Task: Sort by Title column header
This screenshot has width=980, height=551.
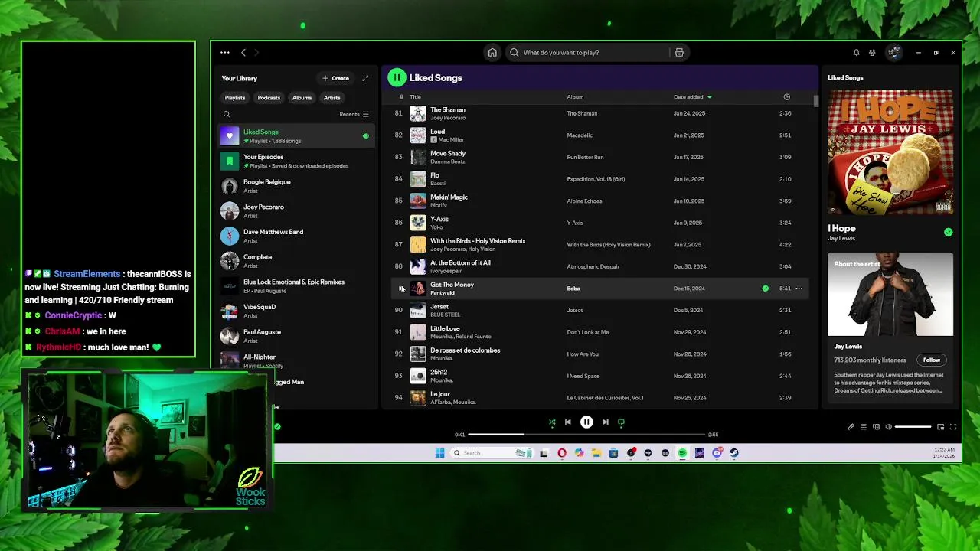Action: 415,97
